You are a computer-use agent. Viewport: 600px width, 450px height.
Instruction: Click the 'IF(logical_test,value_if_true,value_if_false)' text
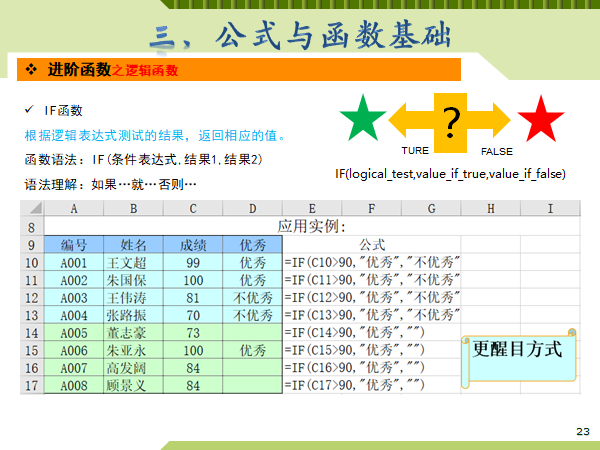[x=450, y=174]
